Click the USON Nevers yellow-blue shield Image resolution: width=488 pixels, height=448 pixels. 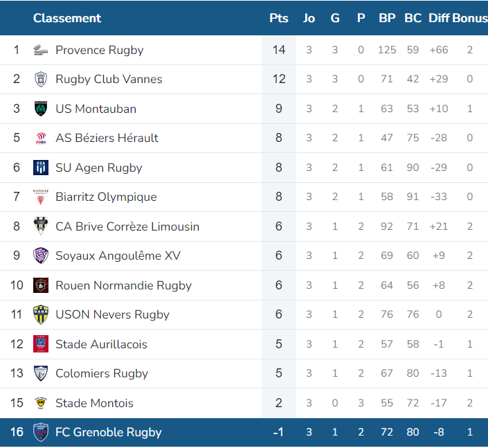41,314
